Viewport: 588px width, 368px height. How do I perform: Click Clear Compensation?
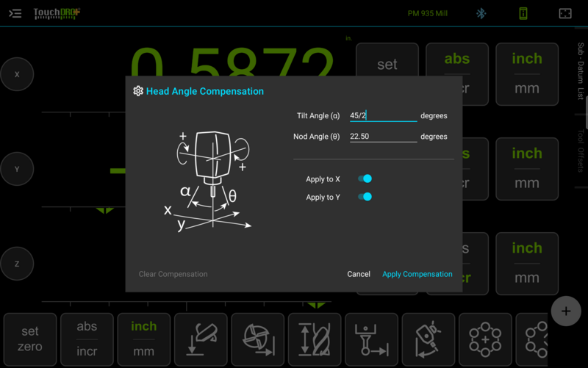pyautogui.click(x=173, y=274)
